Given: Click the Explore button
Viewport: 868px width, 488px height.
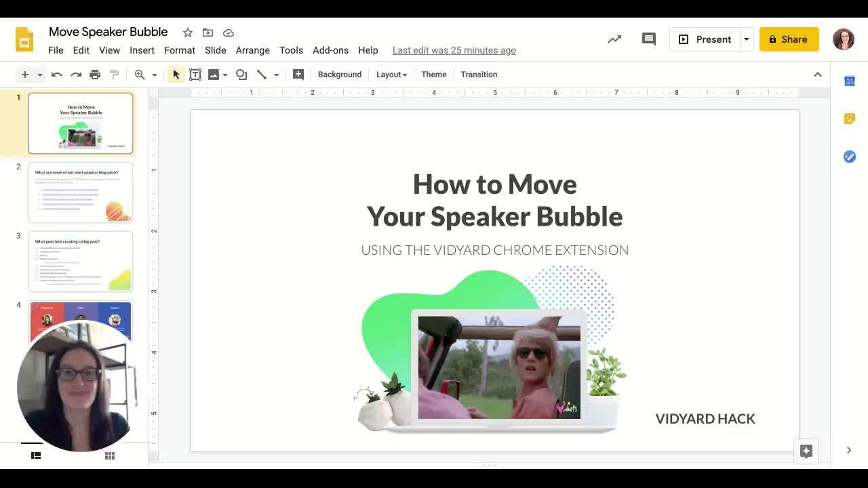Looking at the screenshot, I should coord(806,451).
